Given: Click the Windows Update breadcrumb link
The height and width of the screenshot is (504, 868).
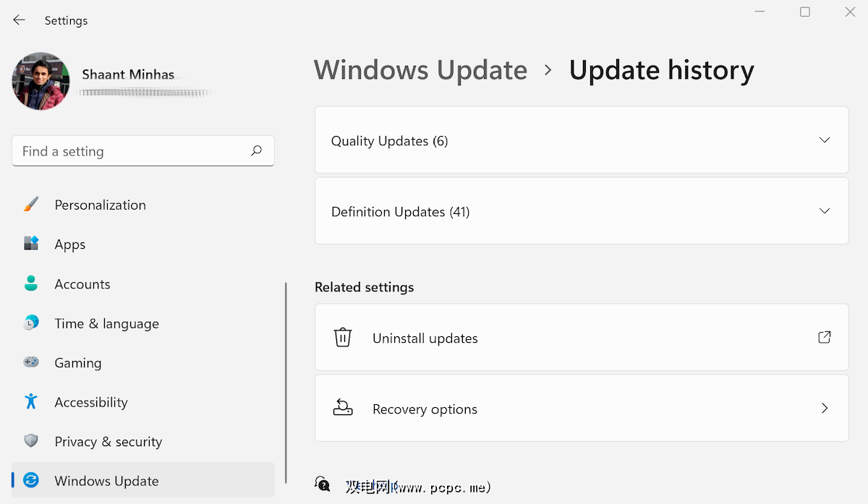Looking at the screenshot, I should 420,69.
